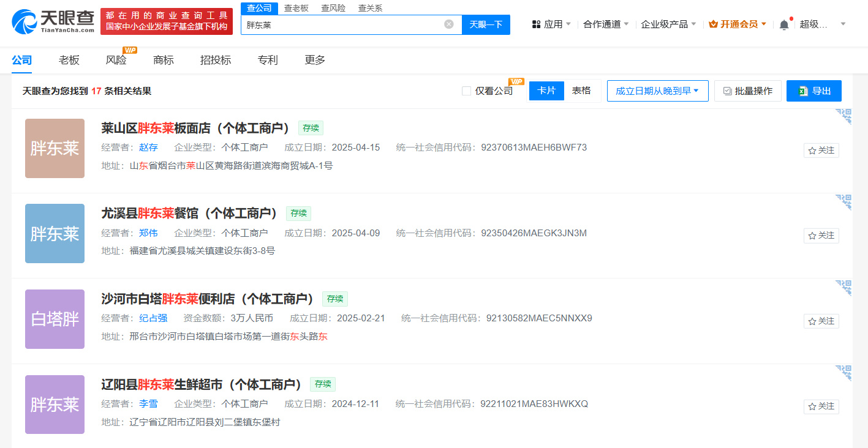Screen dimensions: 868x448
Task: Click the purple 胖东莱 logo of 辽阳县 card
Action: (55, 405)
